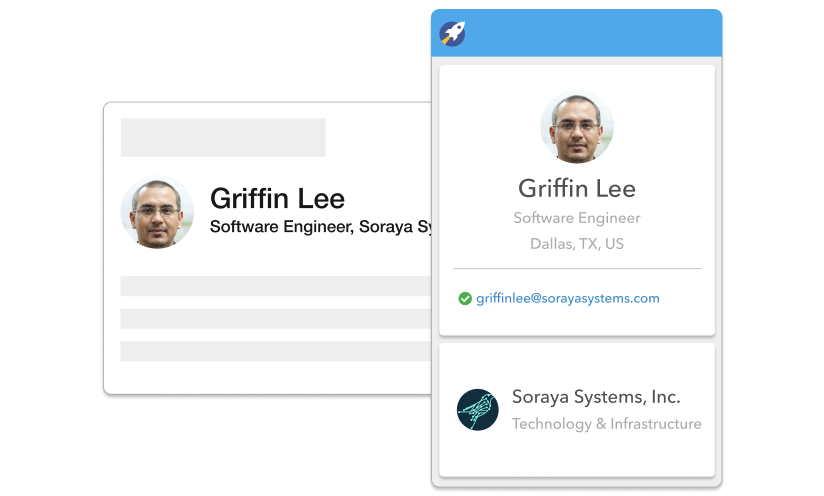Click the large 'Griffin Lee' heading on profile page
Screen dimensions: 824x496
coord(277,199)
